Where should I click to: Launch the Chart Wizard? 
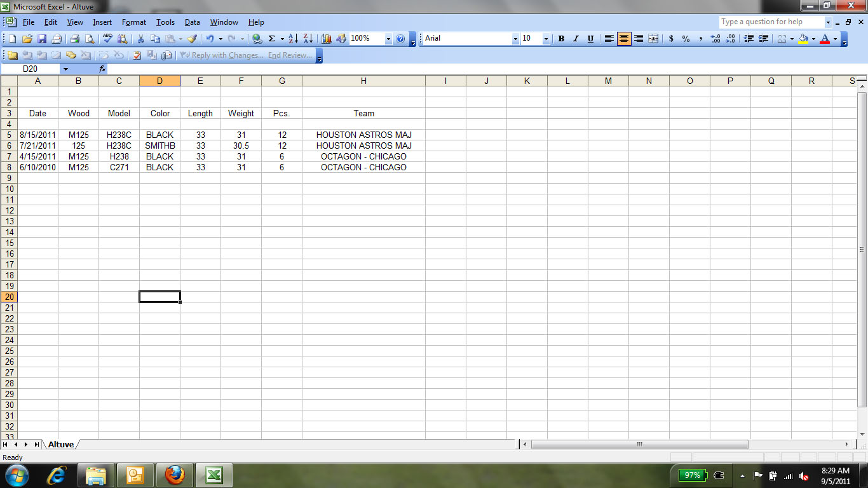327,39
